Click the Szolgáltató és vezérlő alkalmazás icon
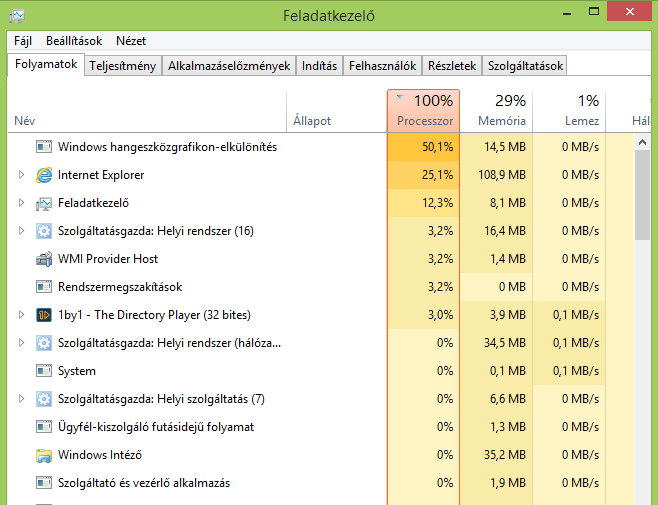 point(44,483)
